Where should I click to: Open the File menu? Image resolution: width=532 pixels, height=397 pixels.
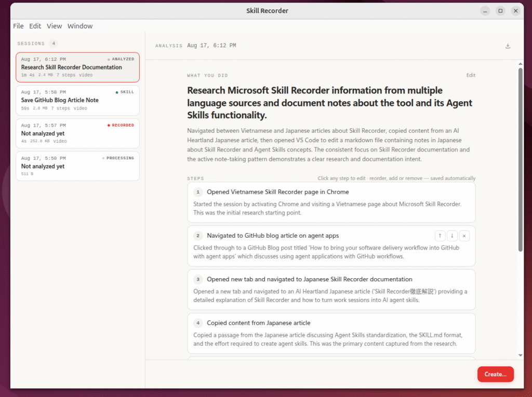click(18, 26)
